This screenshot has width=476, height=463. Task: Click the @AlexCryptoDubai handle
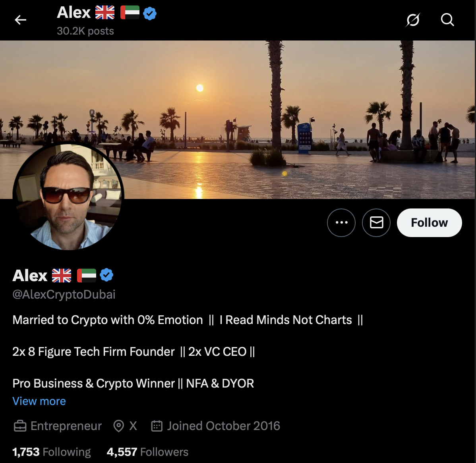point(64,294)
